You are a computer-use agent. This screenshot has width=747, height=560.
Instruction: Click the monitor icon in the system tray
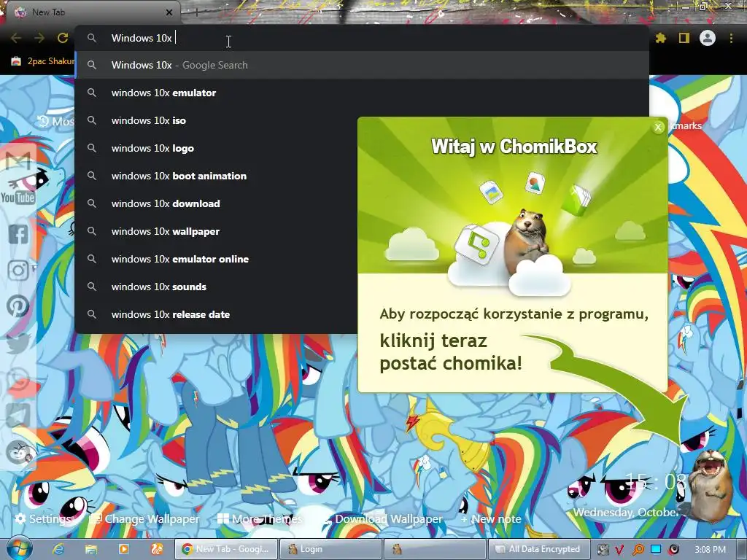point(656,549)
